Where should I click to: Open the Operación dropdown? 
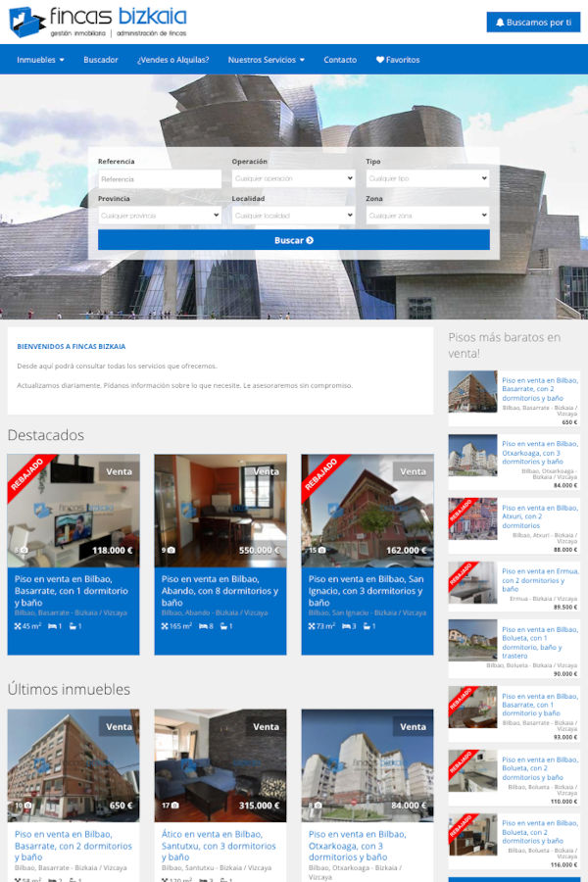tap(293, 178)
